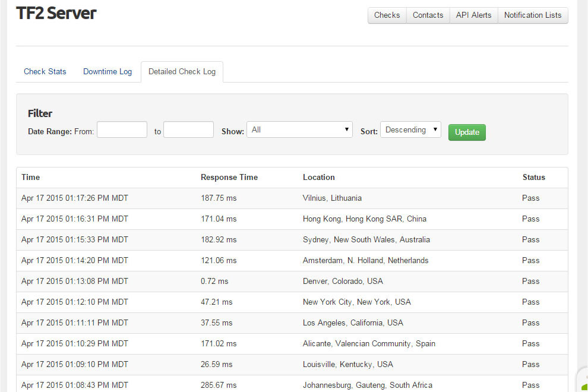This screenshot has height=392, width=588.
Task: Click the New York City location
Action: [x=357, y=302]
